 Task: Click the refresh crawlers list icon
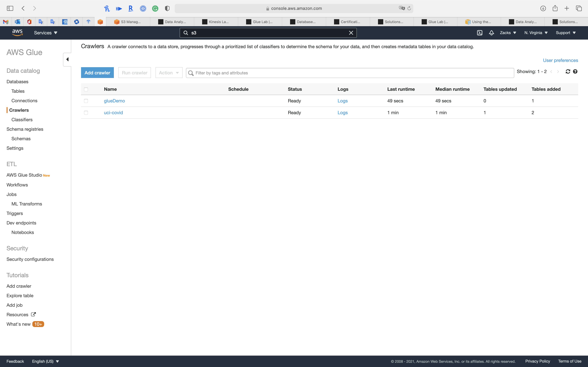pyautogui.click(x=568, y=72)
